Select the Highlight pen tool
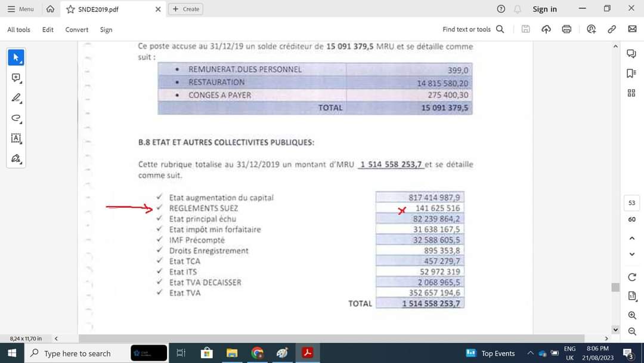This screenshot has height=363, width=644. (16, 98)
